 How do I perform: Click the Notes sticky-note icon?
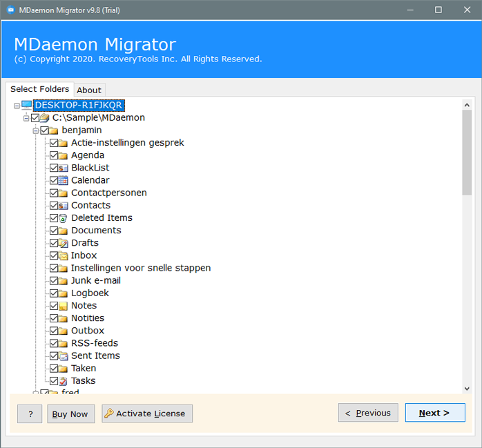[63, 306]
